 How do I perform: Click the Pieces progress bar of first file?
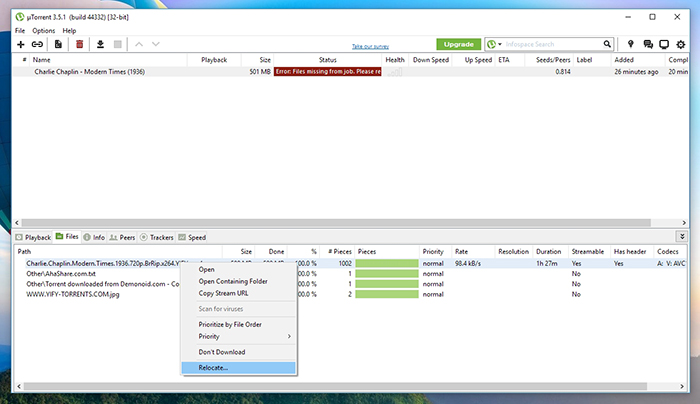point(387,263)
